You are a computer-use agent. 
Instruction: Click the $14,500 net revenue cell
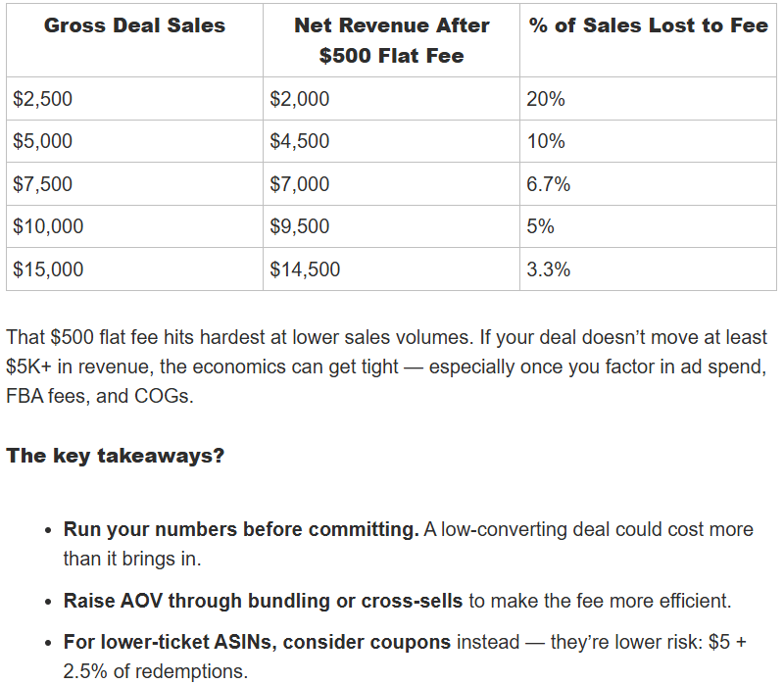click(x=305, y=269)
